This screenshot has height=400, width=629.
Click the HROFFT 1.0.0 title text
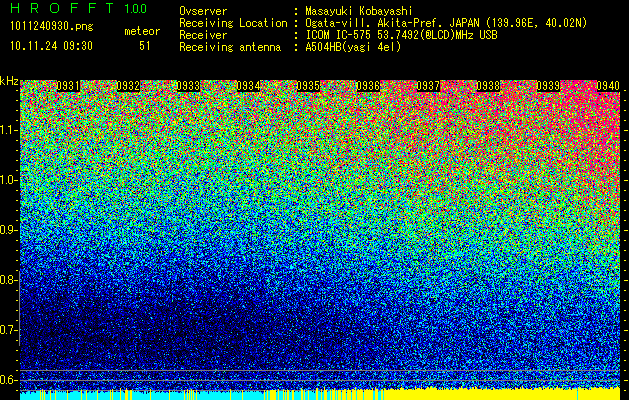[x=78, y=8]
